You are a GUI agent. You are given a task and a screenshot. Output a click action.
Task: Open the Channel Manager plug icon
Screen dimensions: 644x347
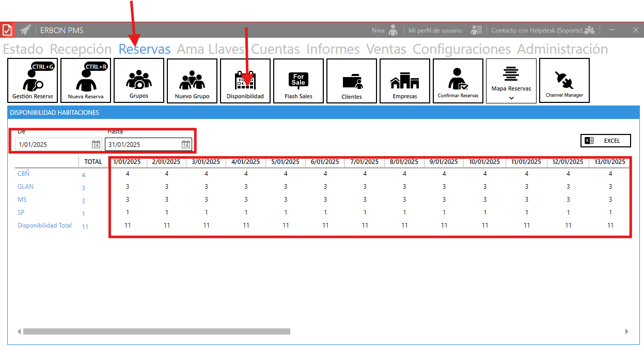tap(564, 80)
